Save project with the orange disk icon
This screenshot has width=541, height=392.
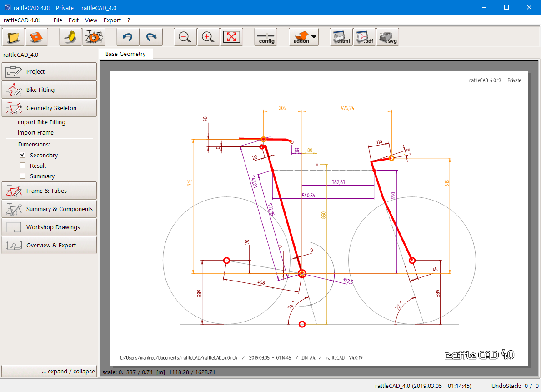tap(36, 37)
